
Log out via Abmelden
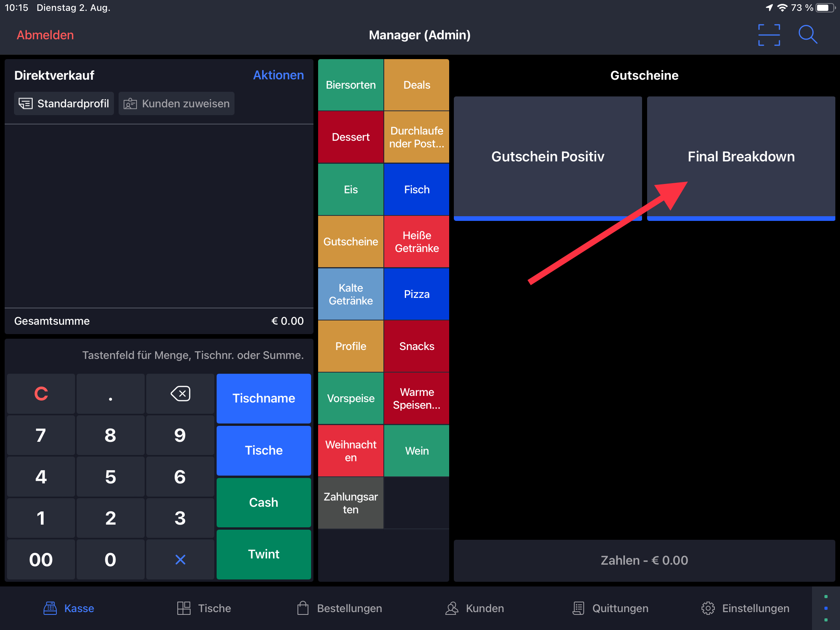[x=45, y=35]
